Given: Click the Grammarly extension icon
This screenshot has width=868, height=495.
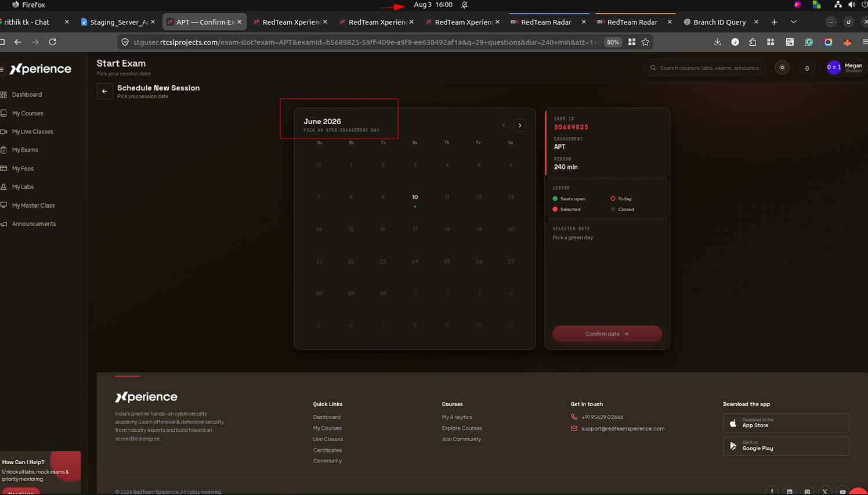Looking at the screenshot, I should [809, 42].
